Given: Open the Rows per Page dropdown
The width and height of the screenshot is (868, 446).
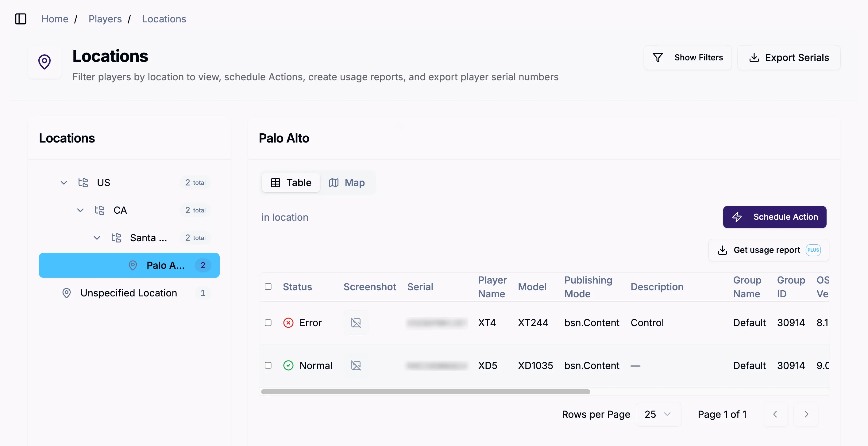Looking at the screenshot, I should tap(658, 414).
